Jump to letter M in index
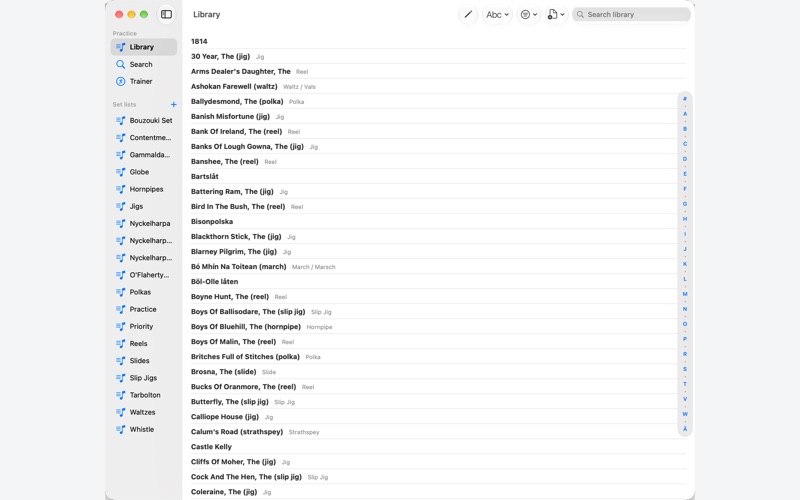Screen dimensions: 800x500 [x=685, y=294]
